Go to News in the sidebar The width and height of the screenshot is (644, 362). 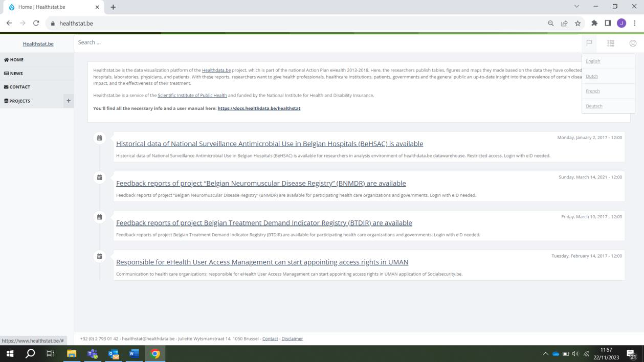[16, 74]
